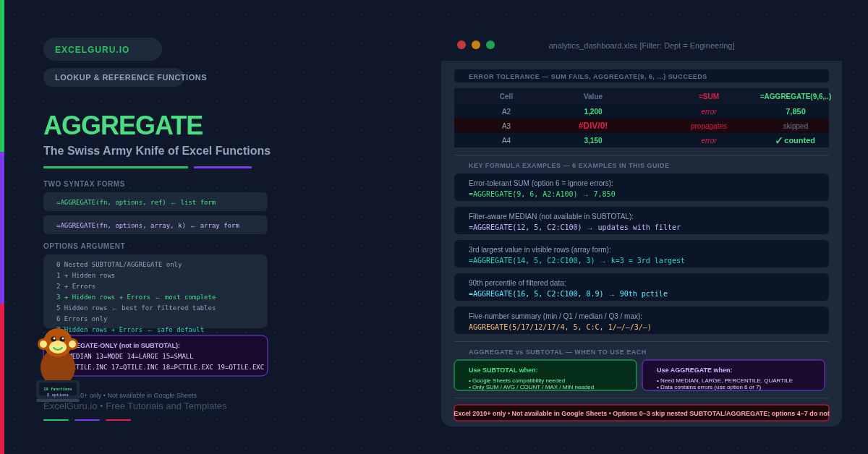Click the 'Cell' column header
The height and width of the screenshot is (454, 868).
pos(506,96)
